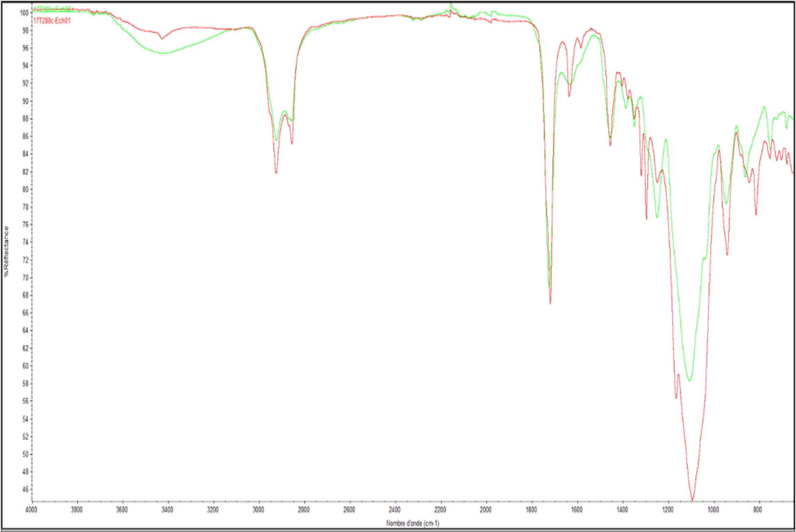Click the green spectrum minimum near 1100 cm-1
The height and width of the screenshot is (532, 796).
[x=689, y=381]
